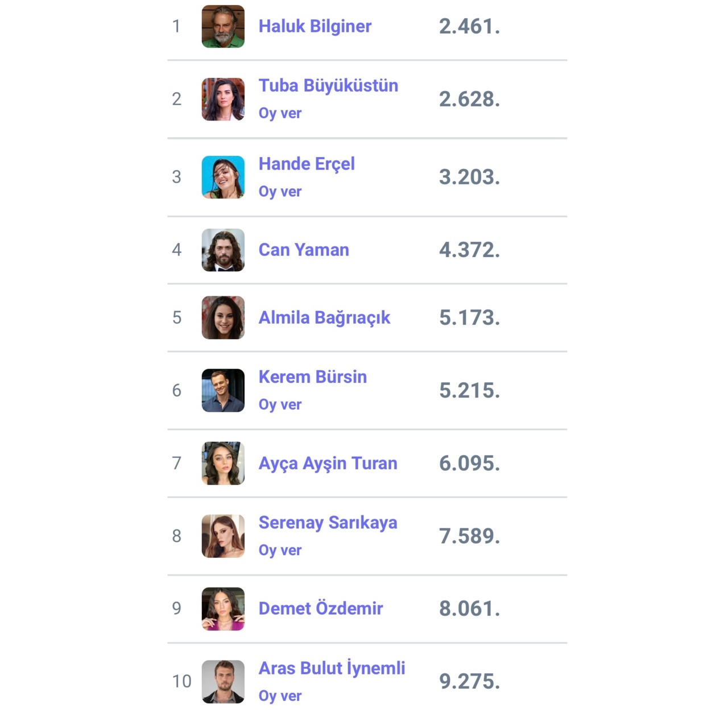Click the photo beside Can Yaman
The image size is (728, 728).
223,250
